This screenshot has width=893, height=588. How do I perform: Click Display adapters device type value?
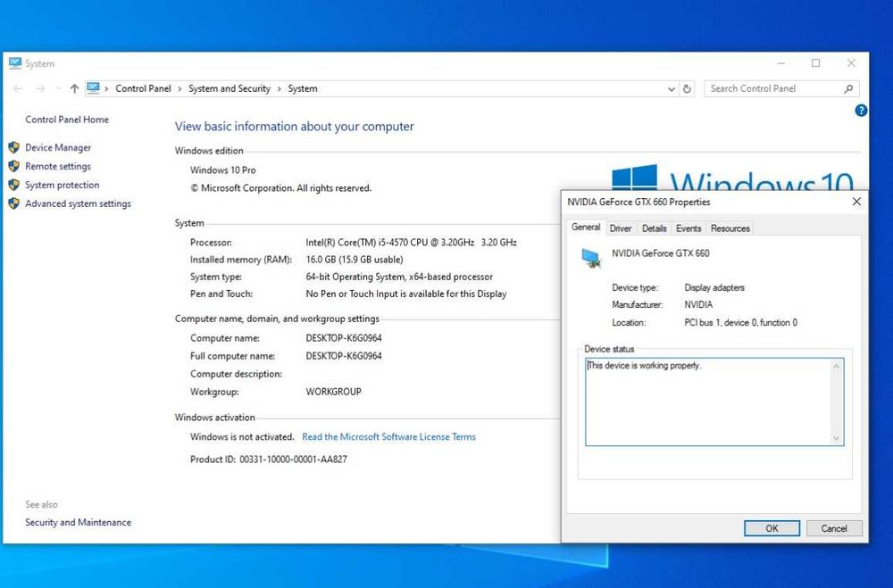[714, 287]
